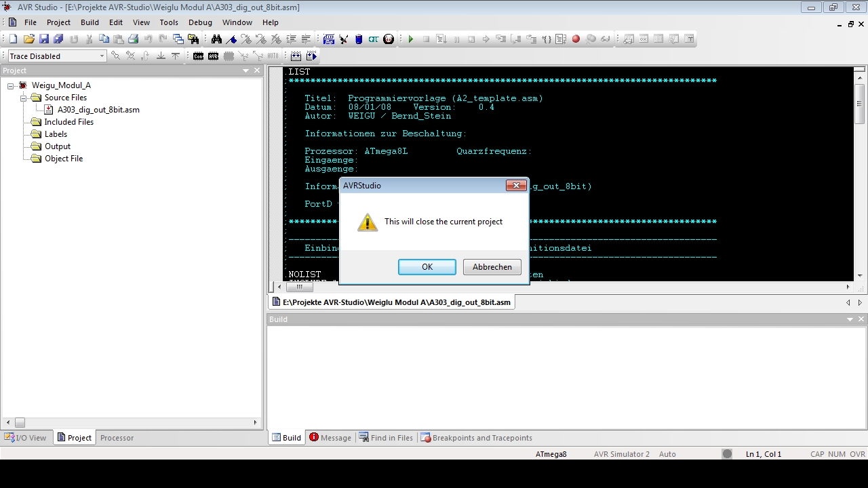Select the Output folder
The height and width of the screenshot is (488, 868).
point(57,146)
